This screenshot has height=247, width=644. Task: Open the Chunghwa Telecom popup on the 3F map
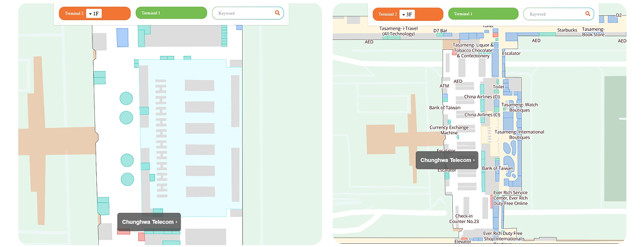(447, 160)
